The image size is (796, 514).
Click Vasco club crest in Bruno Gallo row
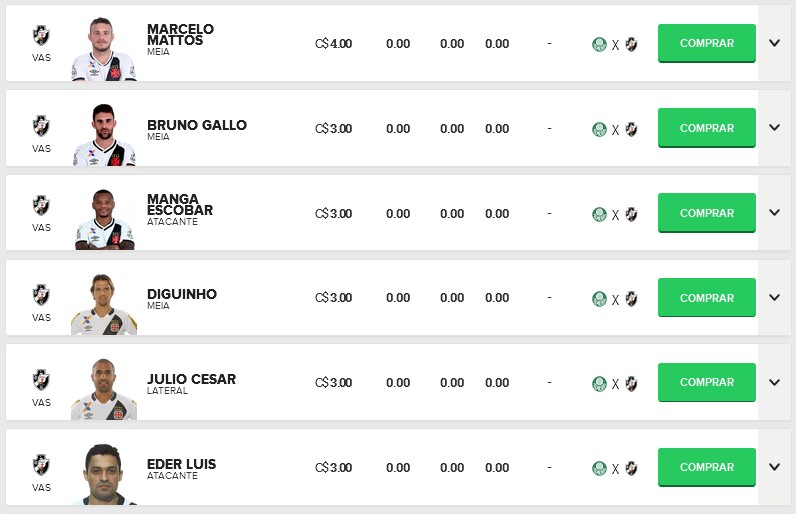pyautogui.click(x=41, y=126)
